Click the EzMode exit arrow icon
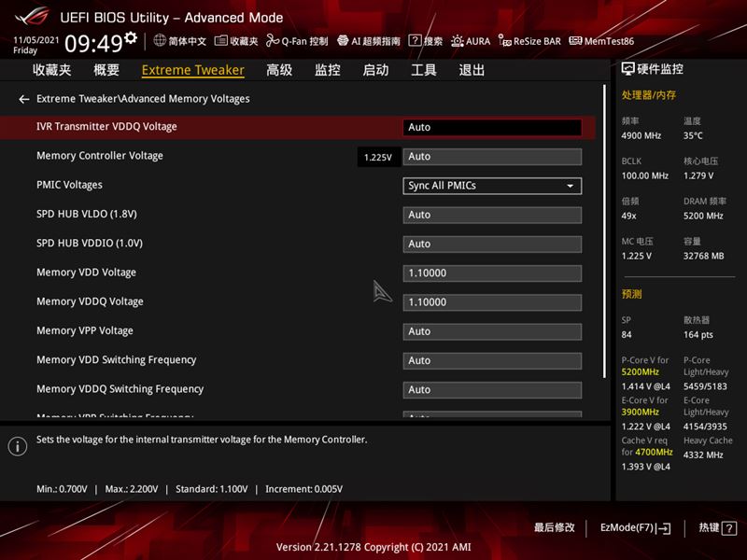 (663, 528)
